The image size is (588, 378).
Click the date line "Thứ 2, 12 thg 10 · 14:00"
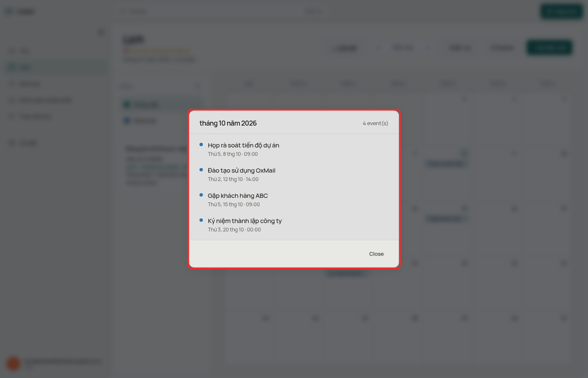pos(233,179)
